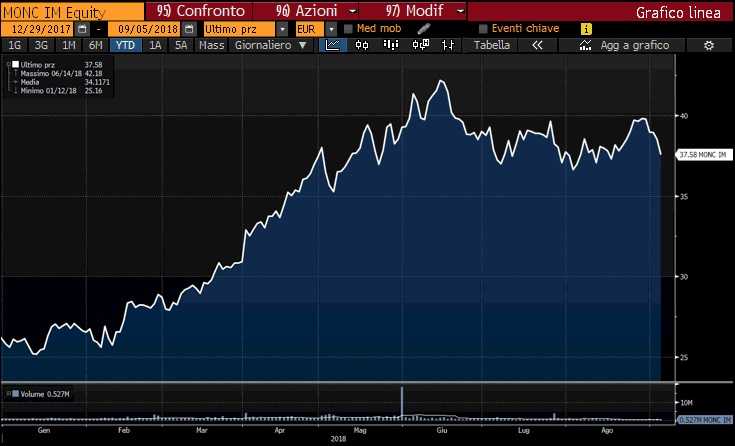This screenshot has height=446, width=735.
Task: Expand the Modif menu arrow
Action: pyautogui.click(x=460, y=11)
